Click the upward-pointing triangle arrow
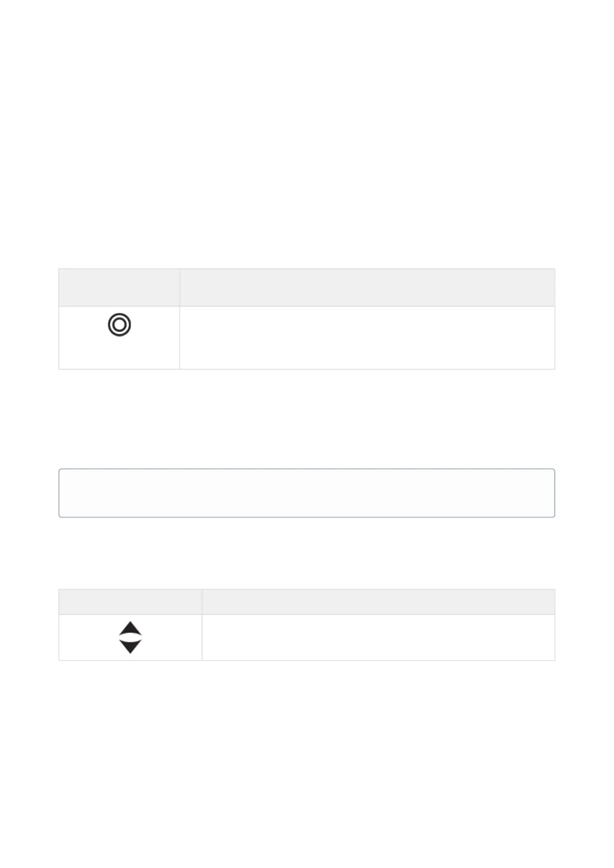 point(130,629)
